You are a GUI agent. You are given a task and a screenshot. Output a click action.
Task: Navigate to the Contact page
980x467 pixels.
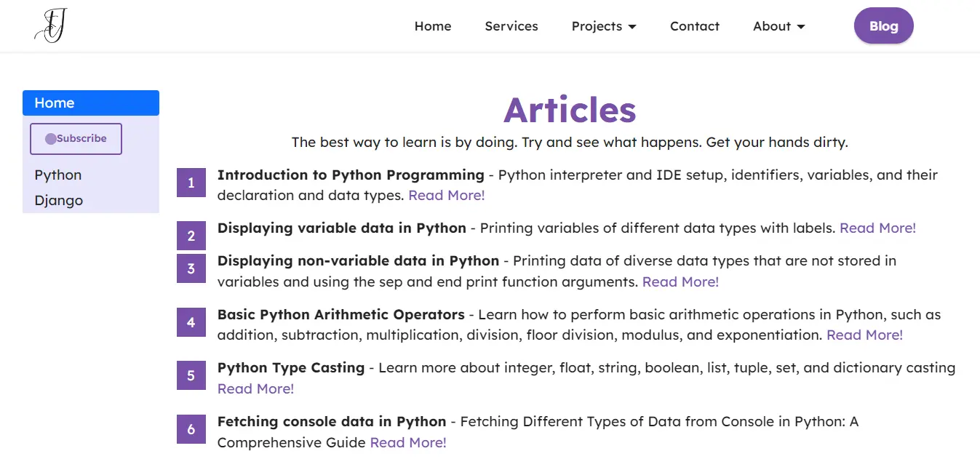tap(694, 26)
